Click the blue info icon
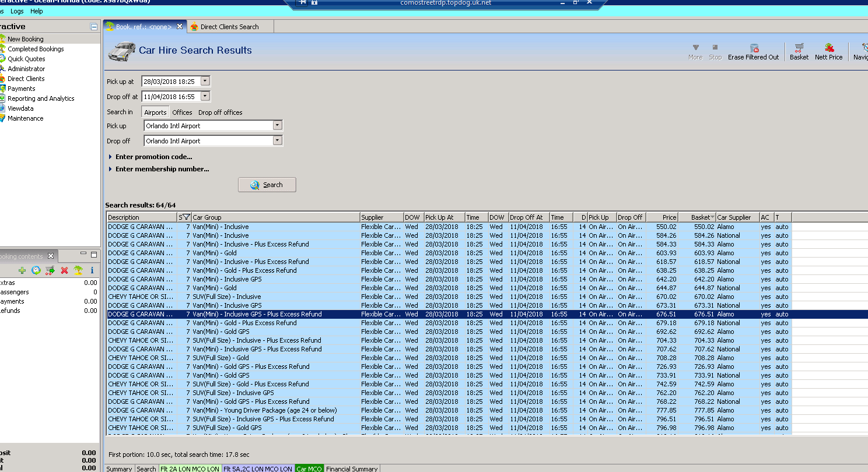868x472 pixels. pyautogui.click(x=92, y=270)
